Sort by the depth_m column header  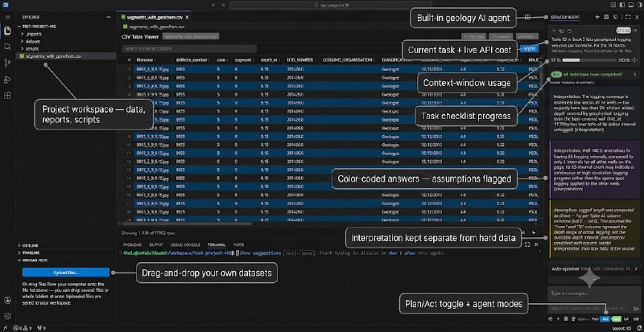270,60
